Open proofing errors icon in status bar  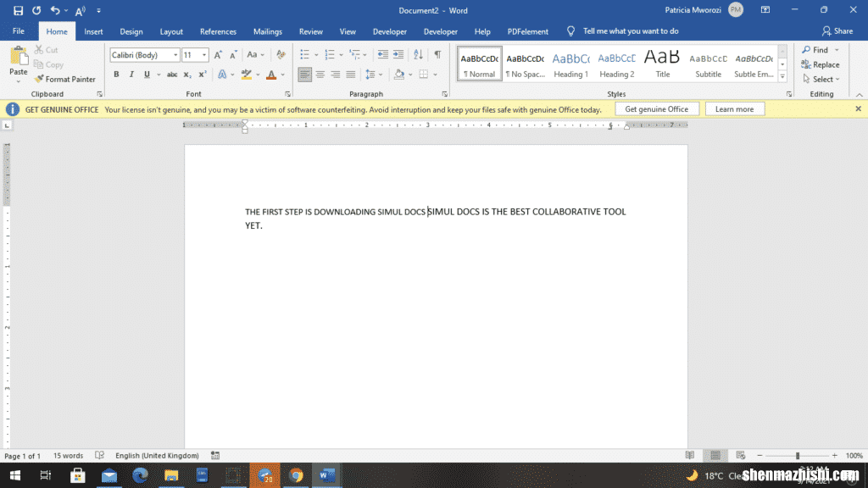pyautogui.click(x=100, y=455)
